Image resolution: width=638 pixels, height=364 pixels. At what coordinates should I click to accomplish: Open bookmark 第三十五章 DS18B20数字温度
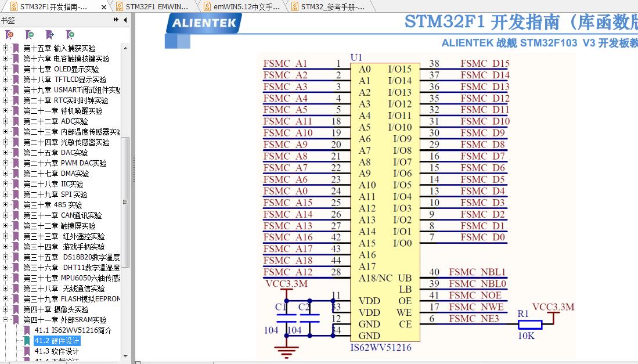(x=71, y=257)
